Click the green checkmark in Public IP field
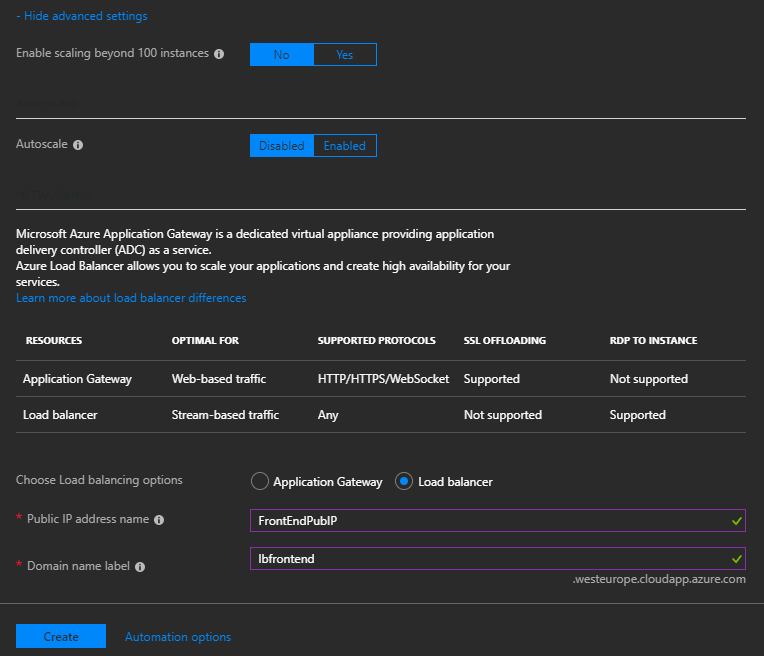 tap(737, 521)
